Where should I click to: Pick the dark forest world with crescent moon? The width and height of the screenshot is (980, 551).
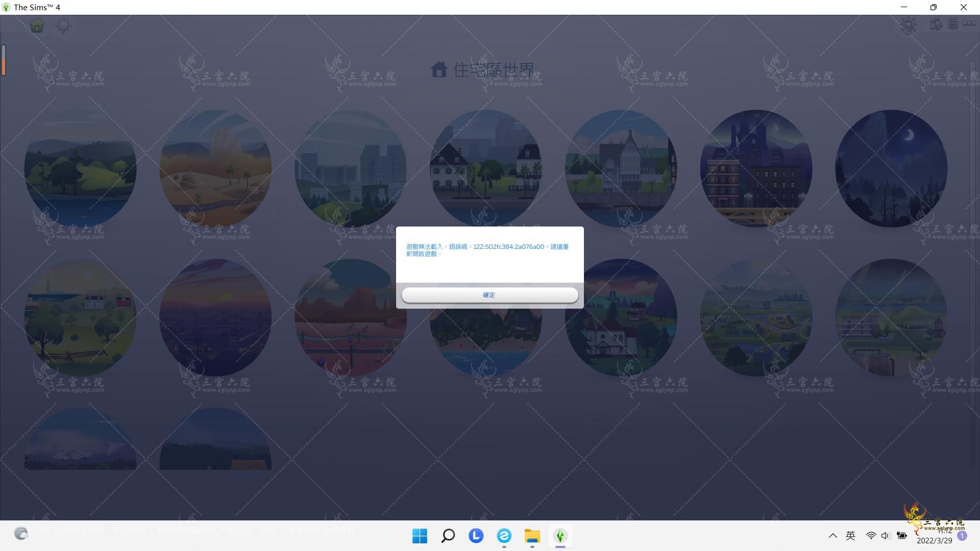coord(891,168)
